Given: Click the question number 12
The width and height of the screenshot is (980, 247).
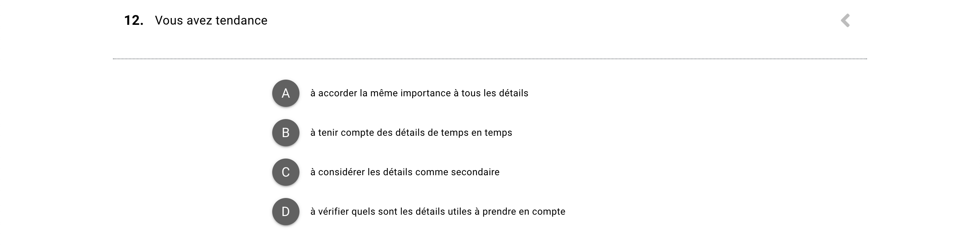Looking at the screenshot, I should 133,20.
